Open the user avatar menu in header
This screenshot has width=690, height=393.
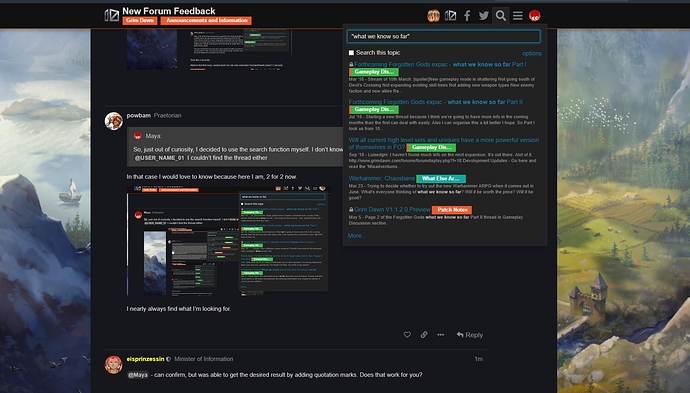(534, 16)
